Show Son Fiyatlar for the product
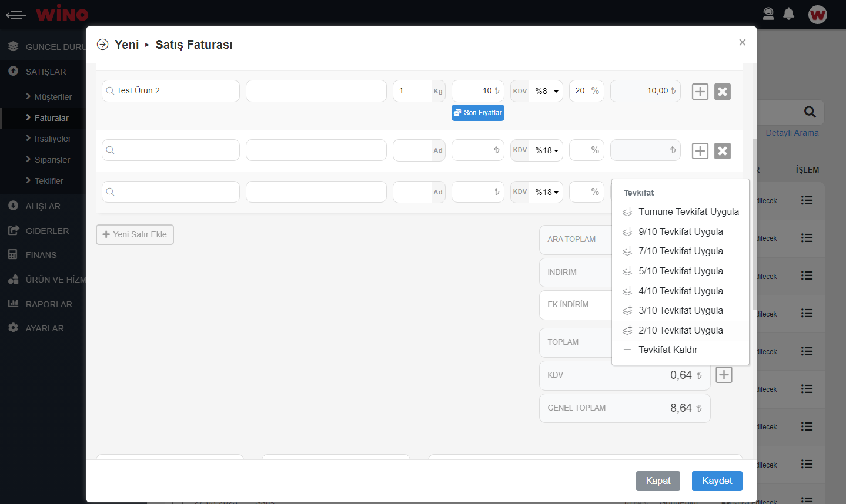This screenshot has width=846, height=504. [x=477, y=113]
